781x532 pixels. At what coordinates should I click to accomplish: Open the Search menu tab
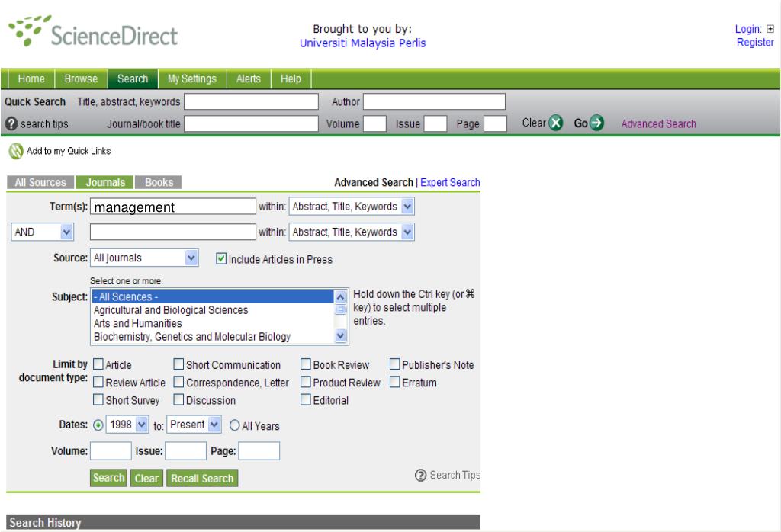tap(133, 79)
